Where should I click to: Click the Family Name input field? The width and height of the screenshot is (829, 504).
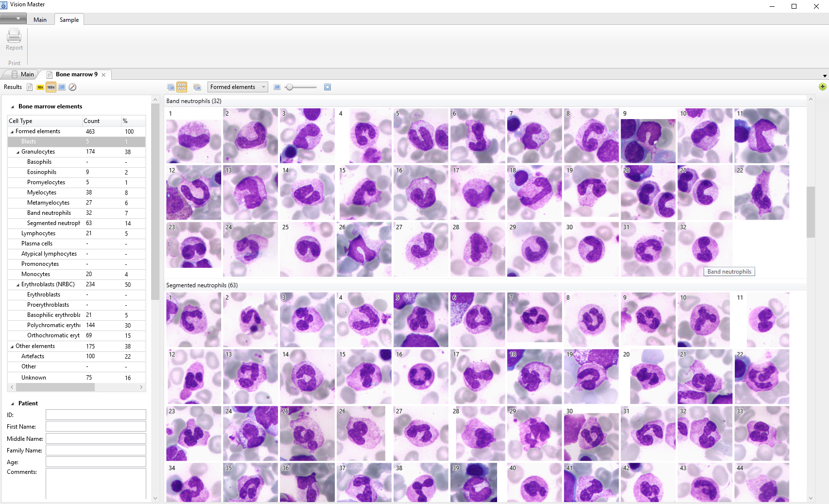(x=96, y=450)
